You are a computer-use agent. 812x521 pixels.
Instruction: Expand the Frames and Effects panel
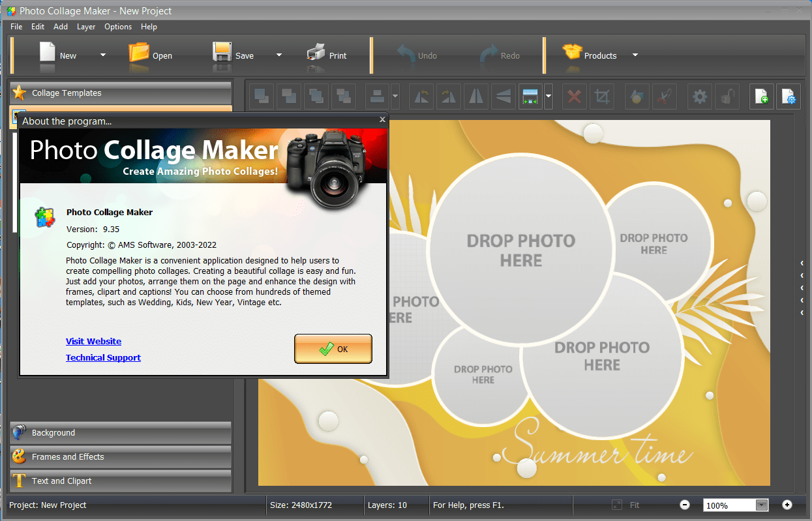point(121,456)
